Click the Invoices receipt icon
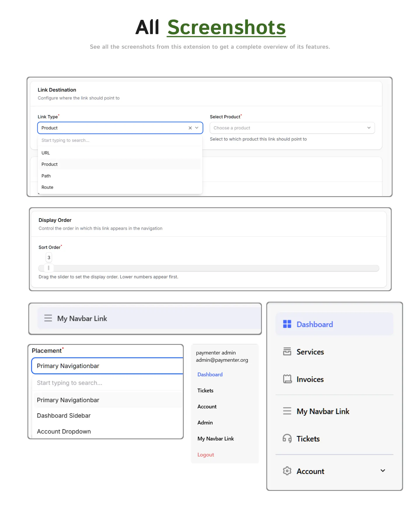420x525 pixels. pos(287,379)
